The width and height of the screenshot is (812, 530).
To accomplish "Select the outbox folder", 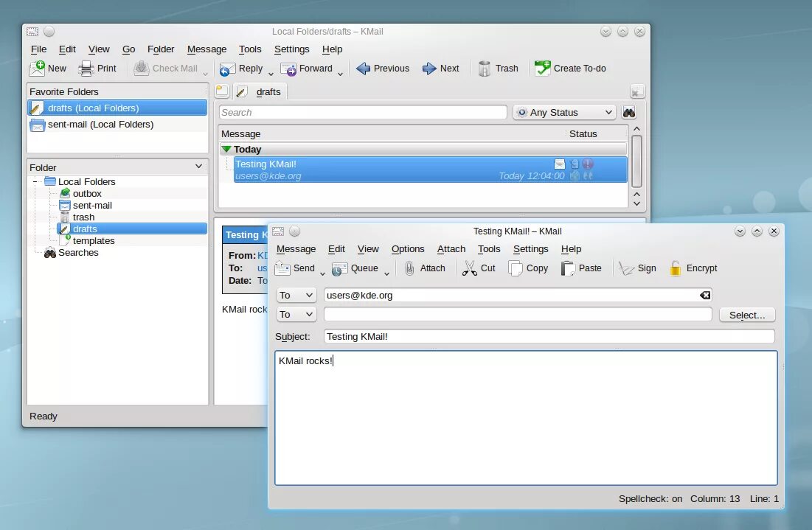I will [86, 194].
